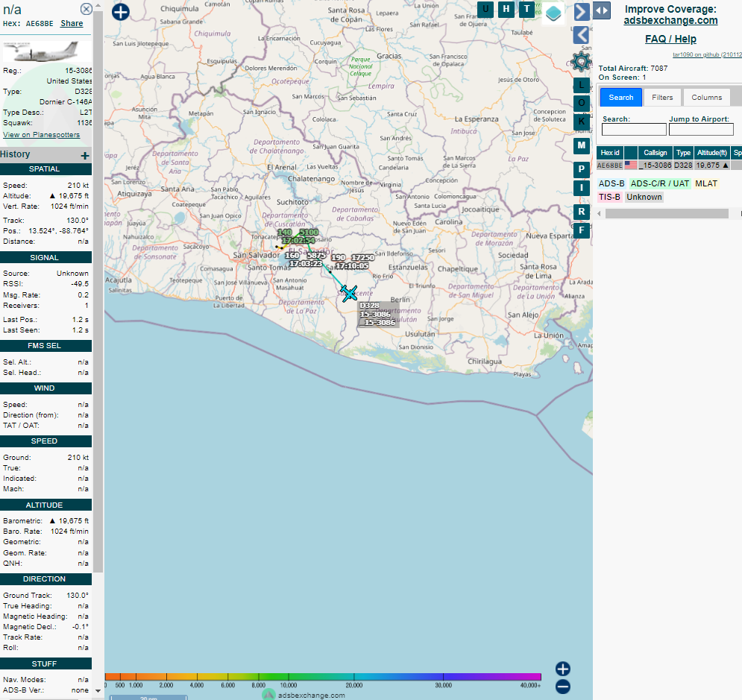View the Dornier aircraft photo thumbnail
This screenshot has width=742, height=700.
47,51
